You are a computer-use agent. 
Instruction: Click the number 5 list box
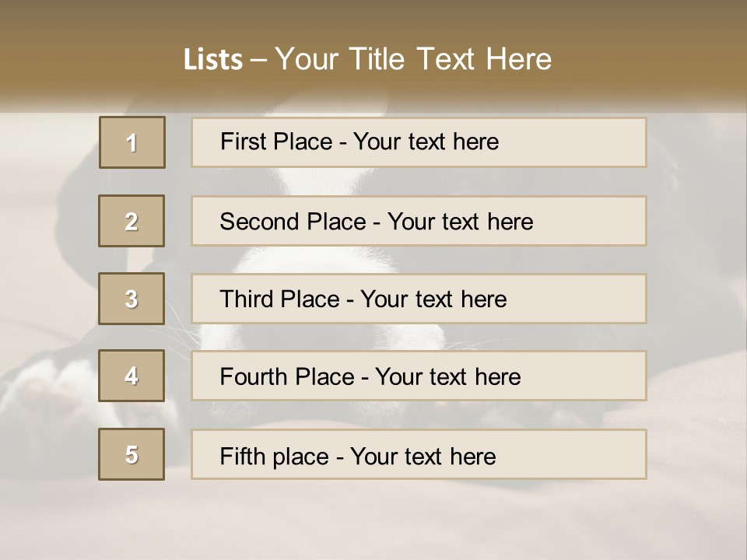pyautogui.click(x=132, y=454)
